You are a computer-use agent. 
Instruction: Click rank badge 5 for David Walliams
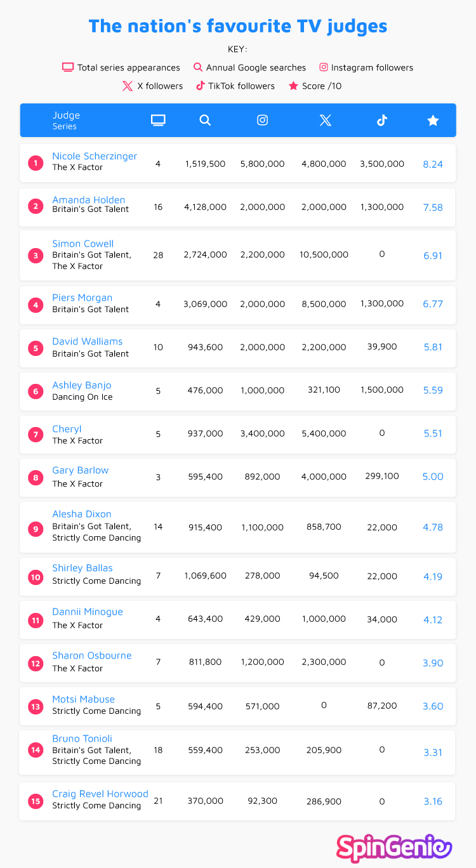(x=36, y=348)
